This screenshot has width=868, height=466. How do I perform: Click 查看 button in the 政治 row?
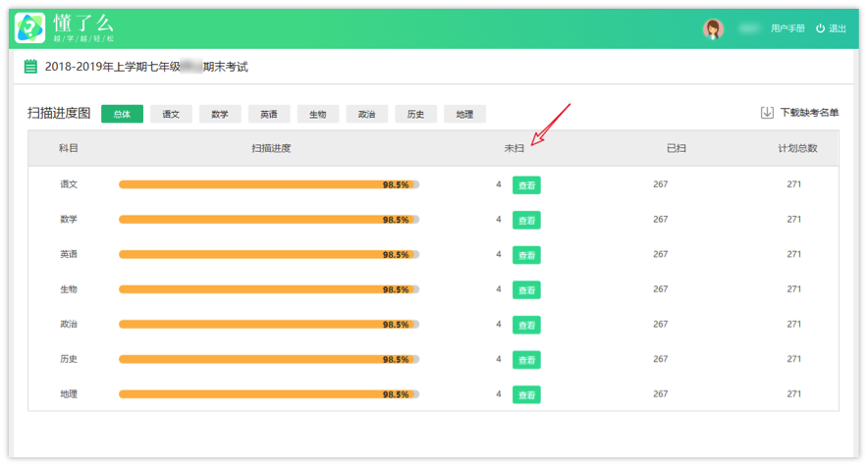pyautogui.click(x=526, y=325)
